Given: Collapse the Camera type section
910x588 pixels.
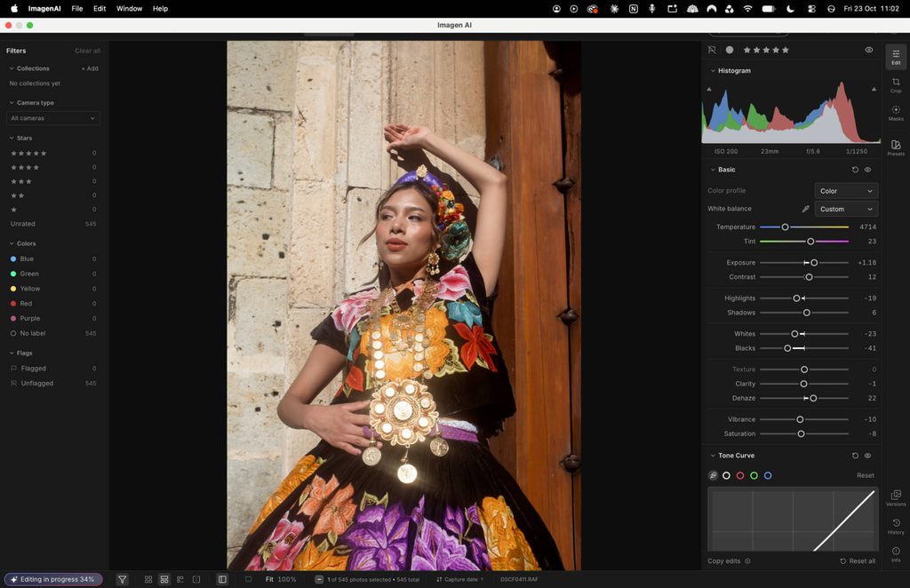Looking at the screenshot, I should pos(12,103).
